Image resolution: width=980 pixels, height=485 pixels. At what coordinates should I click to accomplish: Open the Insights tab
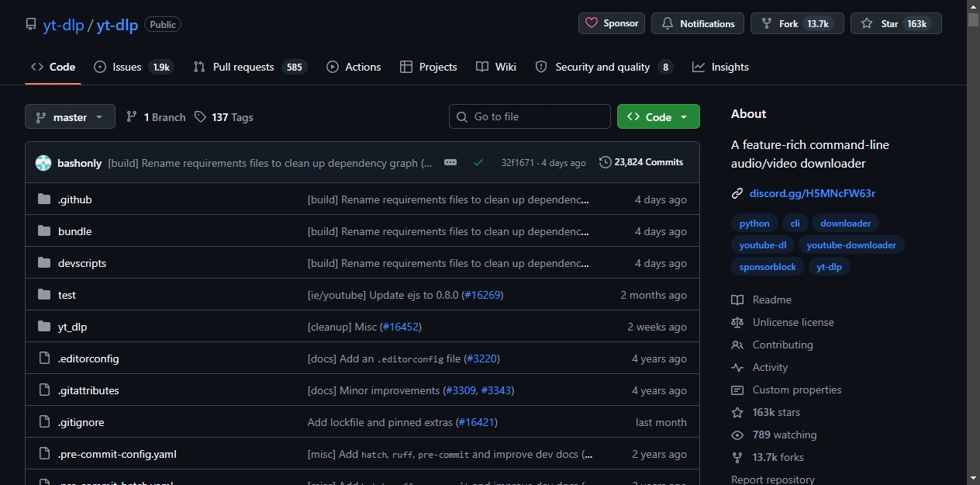pos(720,67)
